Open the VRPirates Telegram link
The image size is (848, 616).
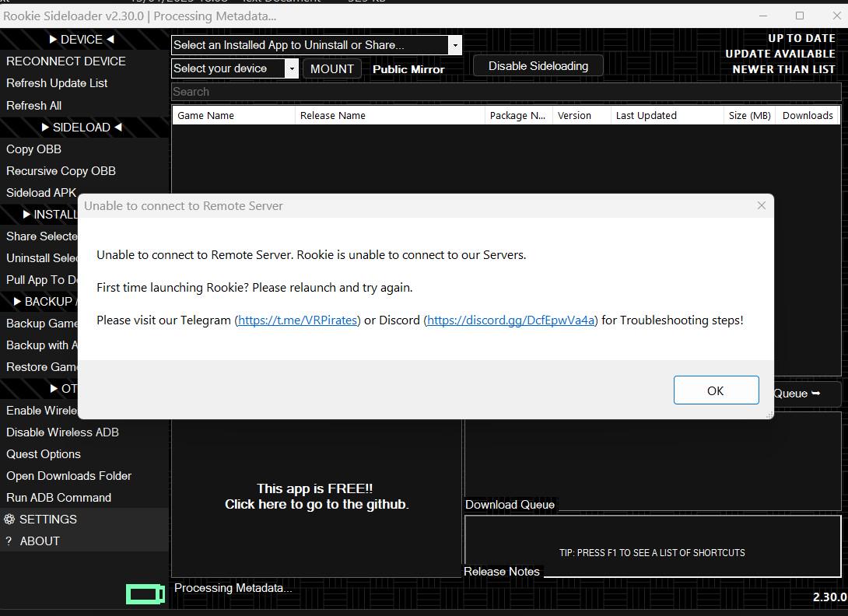pyautogui.click(x=297, y=320)
